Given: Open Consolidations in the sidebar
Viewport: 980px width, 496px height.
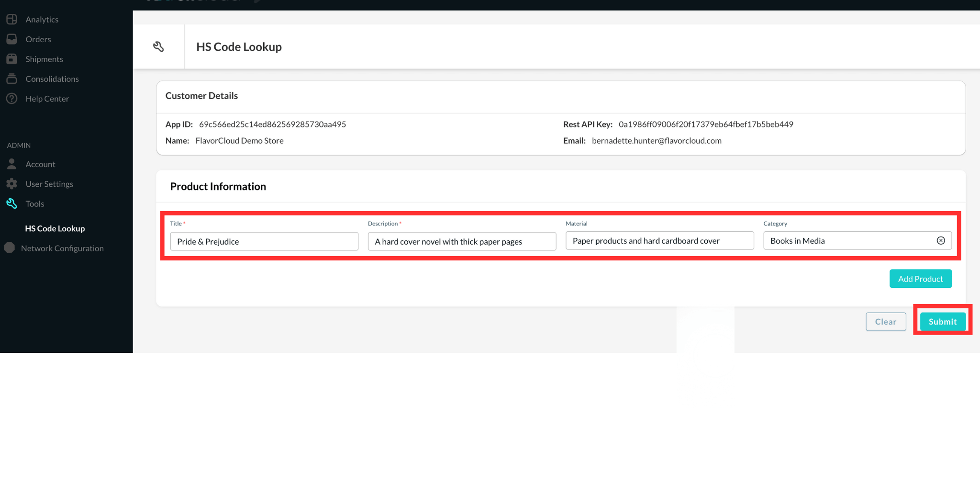Looking at the screenshot, I should tap(52, 79).
